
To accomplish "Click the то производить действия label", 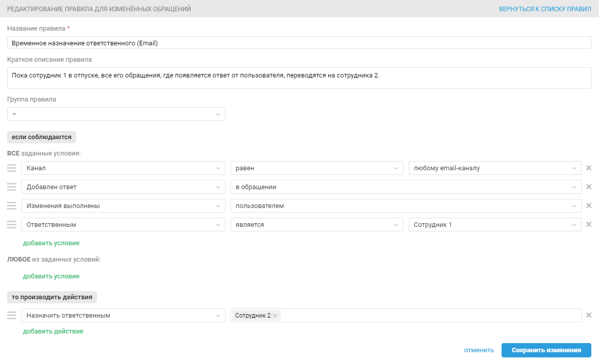I will 52,297.
